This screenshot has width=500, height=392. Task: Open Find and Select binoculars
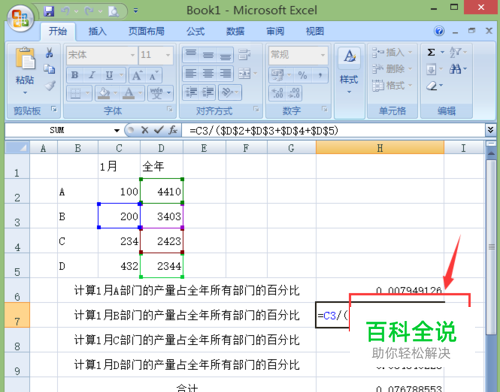(455, 69)
